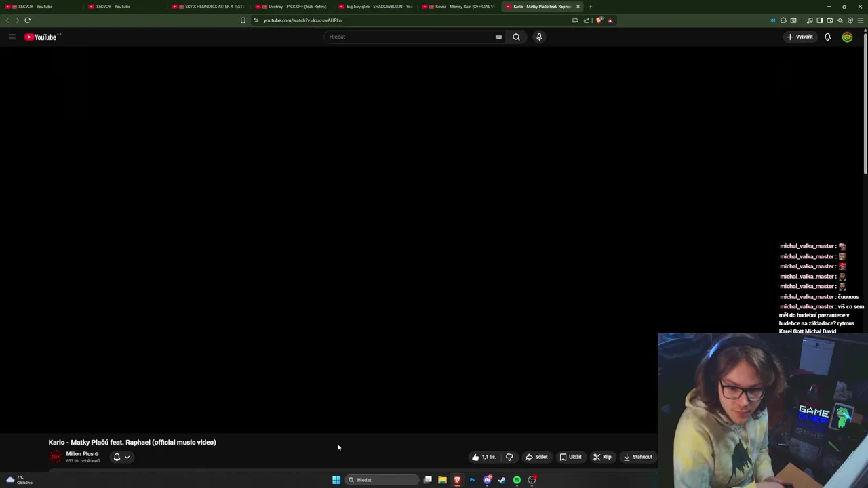Open the Milion Plus channel avatar

pyautogui.click(x=56, y=457)
